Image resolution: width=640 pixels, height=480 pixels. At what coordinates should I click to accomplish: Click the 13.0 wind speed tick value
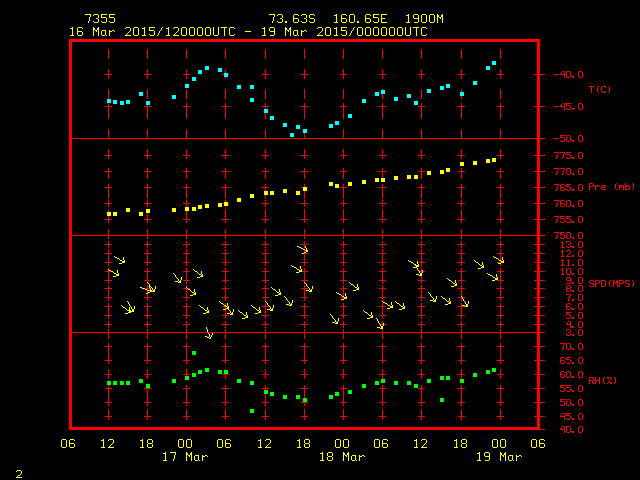[x=571, y=245]
